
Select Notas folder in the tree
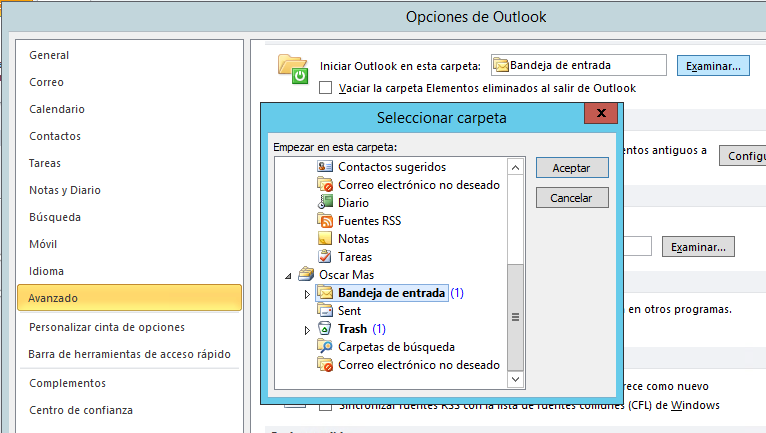[x=353, y=238]
